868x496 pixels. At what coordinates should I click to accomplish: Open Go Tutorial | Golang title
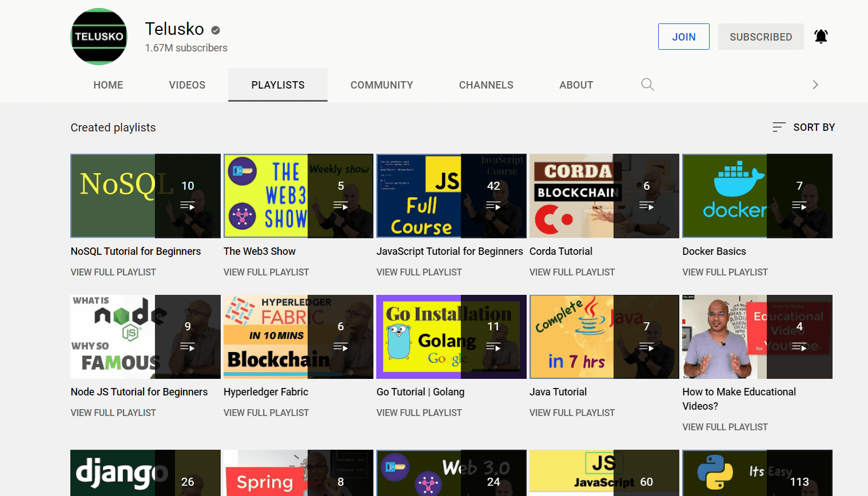point(420,392)
